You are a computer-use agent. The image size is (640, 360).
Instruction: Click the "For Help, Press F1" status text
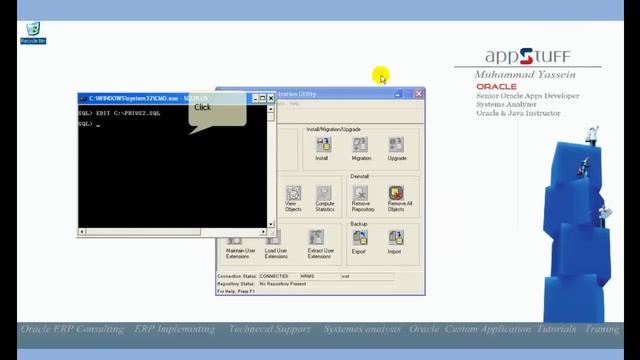click(236, 291)
